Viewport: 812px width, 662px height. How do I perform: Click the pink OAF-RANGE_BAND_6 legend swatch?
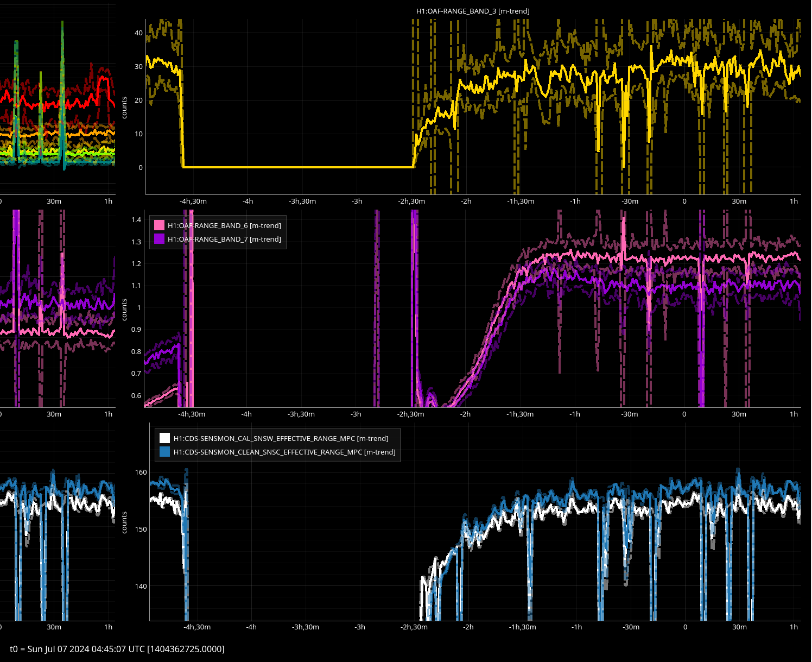(x=159, y=225)
